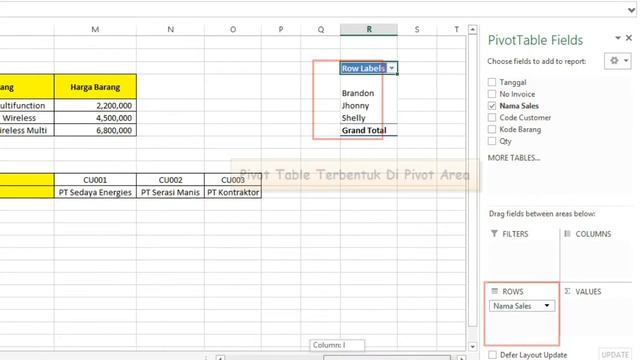This screenshot has height=360, width=640.
Task: Click the UPDATE button
Action: click(x=615, y=354)
